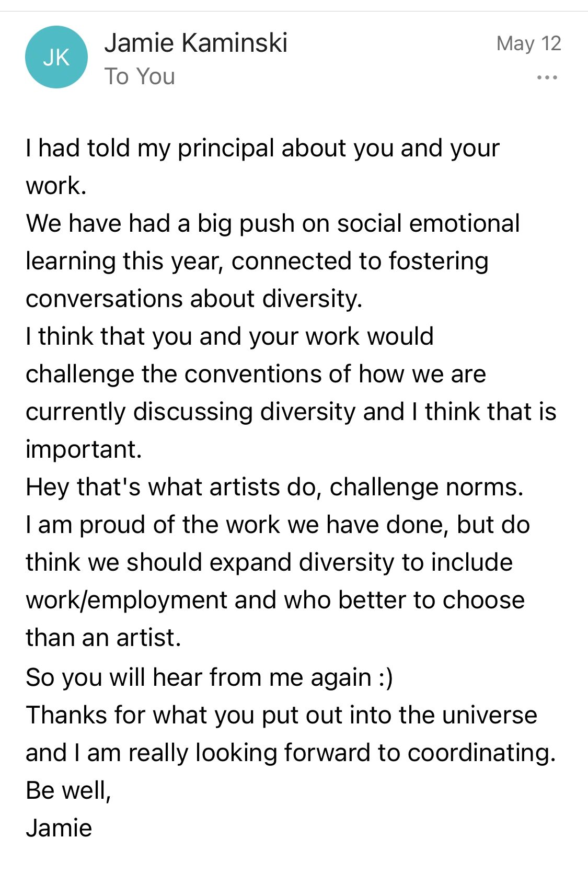The height and width of the screenshot is (872, 588).
Task: Open sender name Jamie Kaminski
Action: coord(195,42)
